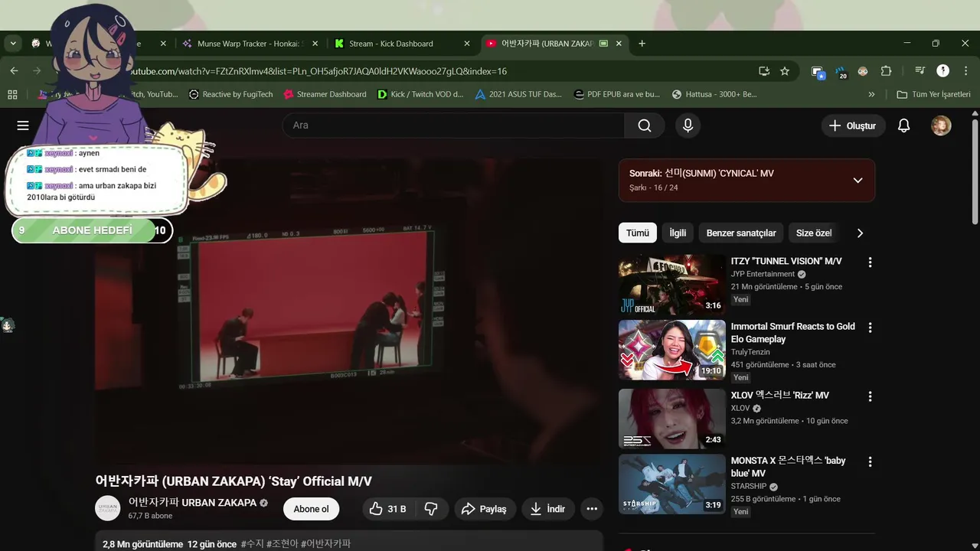The height and width of the screenshot is (551, 980).
Task: Open the Tüm Yer İşaretleri folder
Action: point(933,94)
